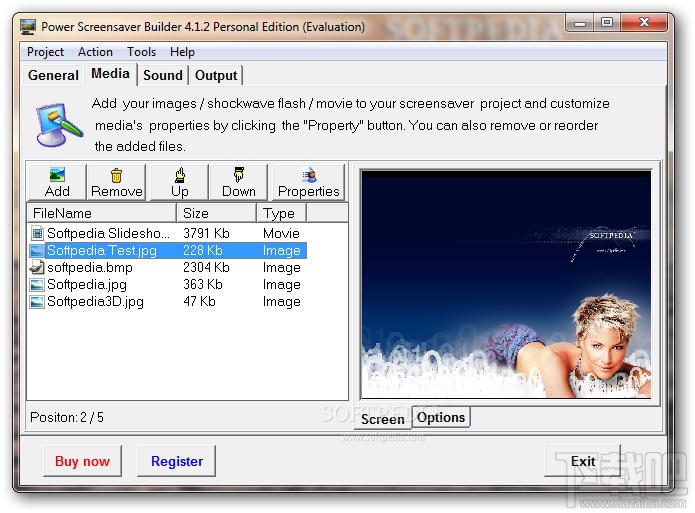Image resolution: width=695 pixels, height=513 pixels.
Task: Move the file up with the Up button
Action: [x=180, y=182]
